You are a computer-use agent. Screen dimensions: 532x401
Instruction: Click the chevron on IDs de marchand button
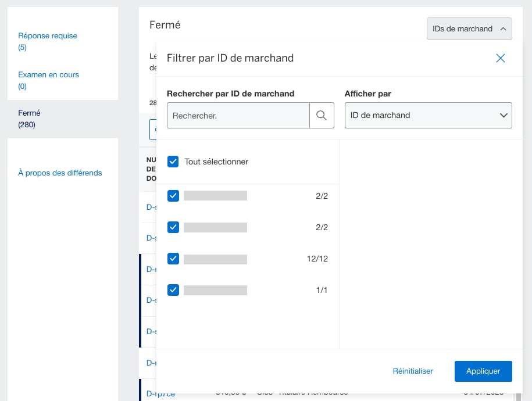502,28
